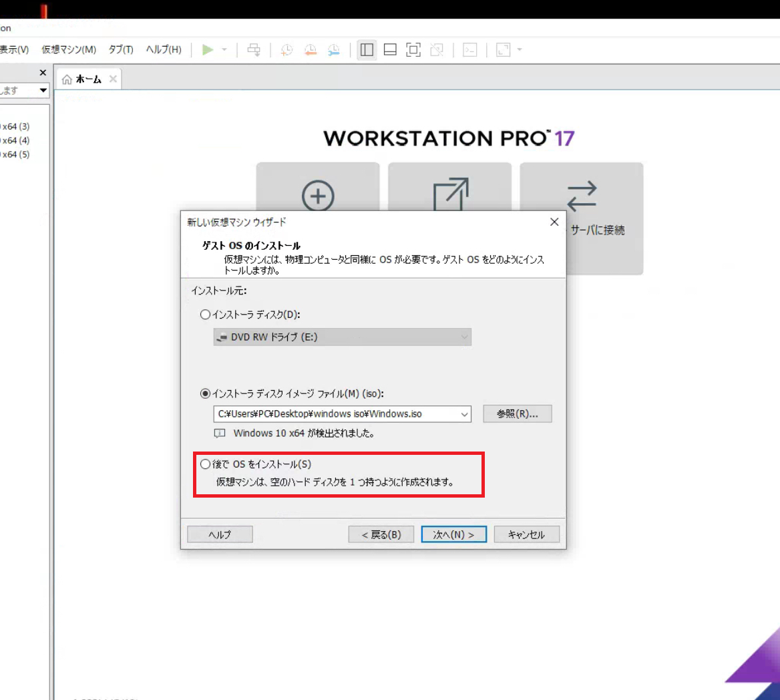Click the 'ゲスト OS のインストール' heading
780x700 pixels.
[x=251, y=246]
